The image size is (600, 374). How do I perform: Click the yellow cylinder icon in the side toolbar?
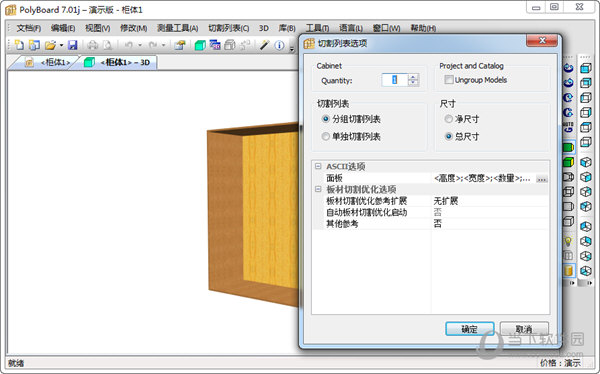pyautogui.click(x=568, y=270)
